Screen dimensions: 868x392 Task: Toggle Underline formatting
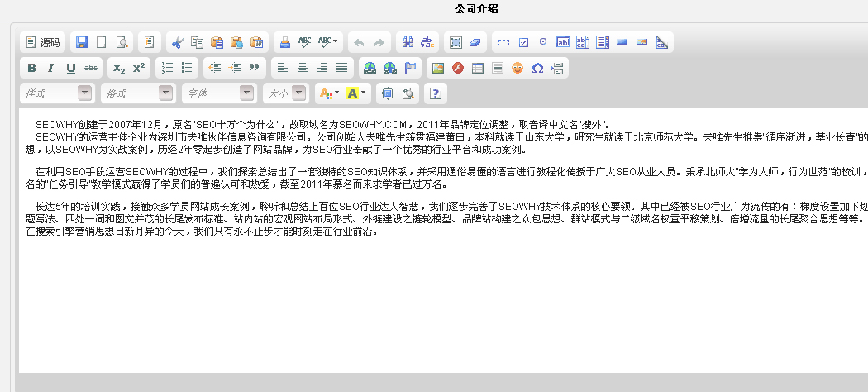point(71,68)
